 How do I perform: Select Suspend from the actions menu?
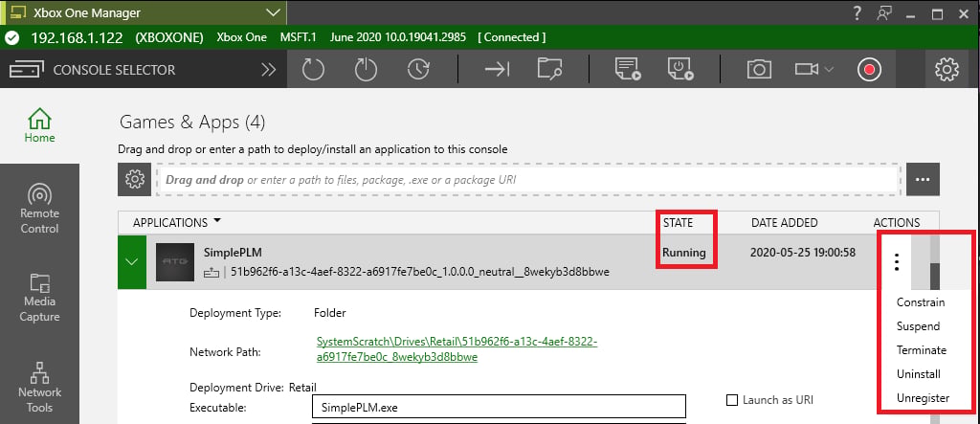pos(918,325)
